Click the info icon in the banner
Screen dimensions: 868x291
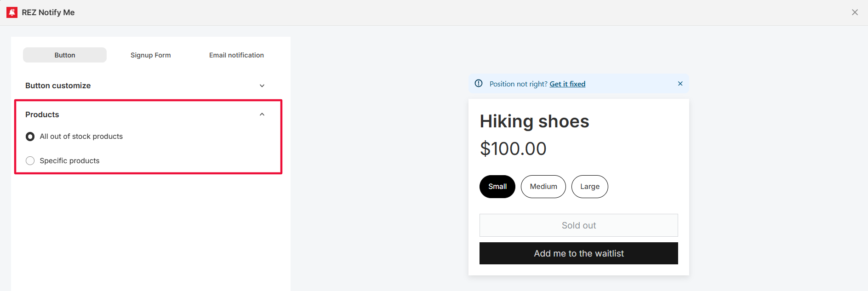(x=479, y=84)
